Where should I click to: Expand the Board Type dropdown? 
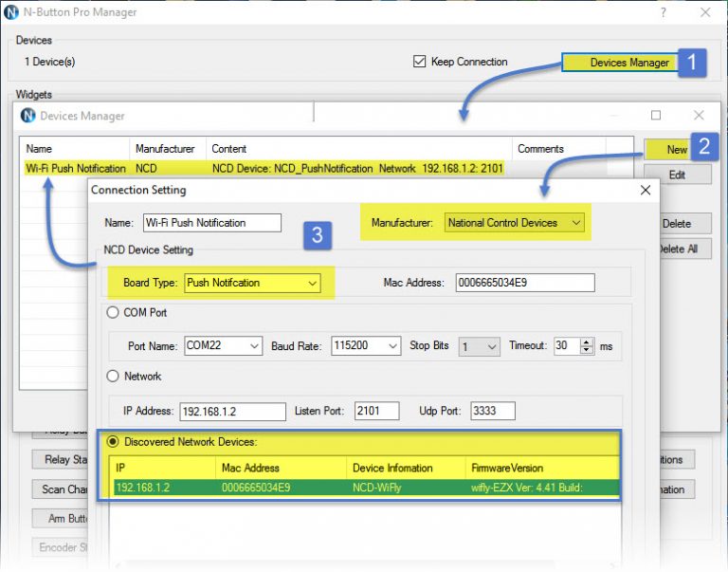click(x=252, y=283)
